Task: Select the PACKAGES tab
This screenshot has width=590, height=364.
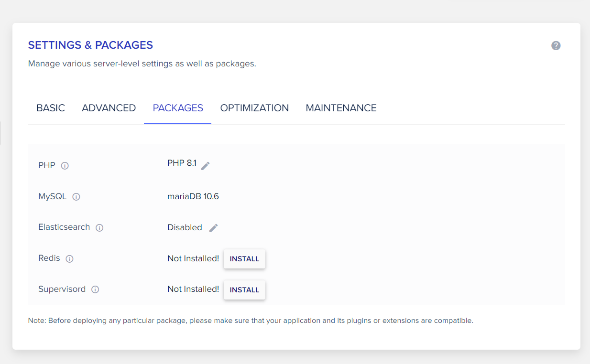Action: (177, 108)
